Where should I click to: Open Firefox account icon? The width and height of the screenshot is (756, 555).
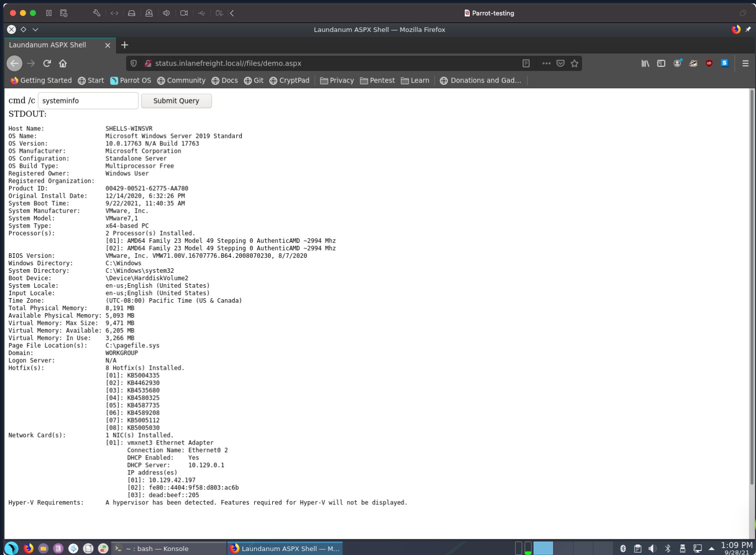click(678, 63)
